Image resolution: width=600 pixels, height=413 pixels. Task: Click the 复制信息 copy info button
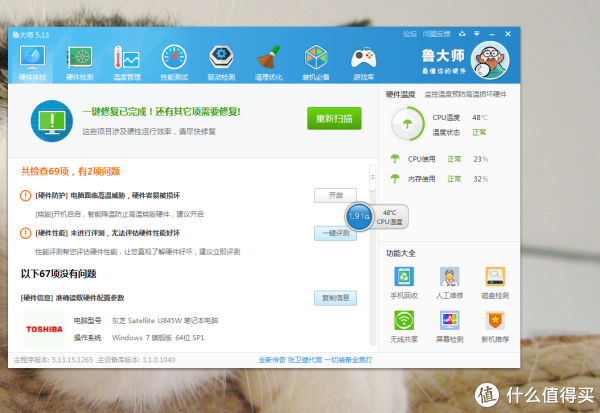[335, 298]
